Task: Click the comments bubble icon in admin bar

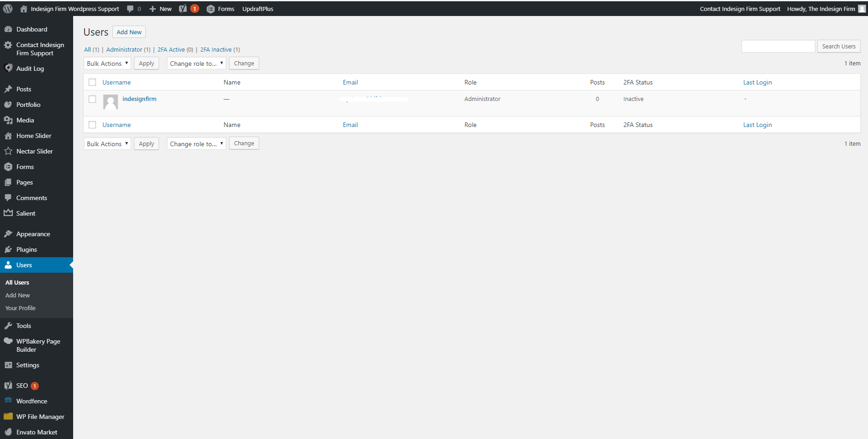Action: (x=130, y=9)
